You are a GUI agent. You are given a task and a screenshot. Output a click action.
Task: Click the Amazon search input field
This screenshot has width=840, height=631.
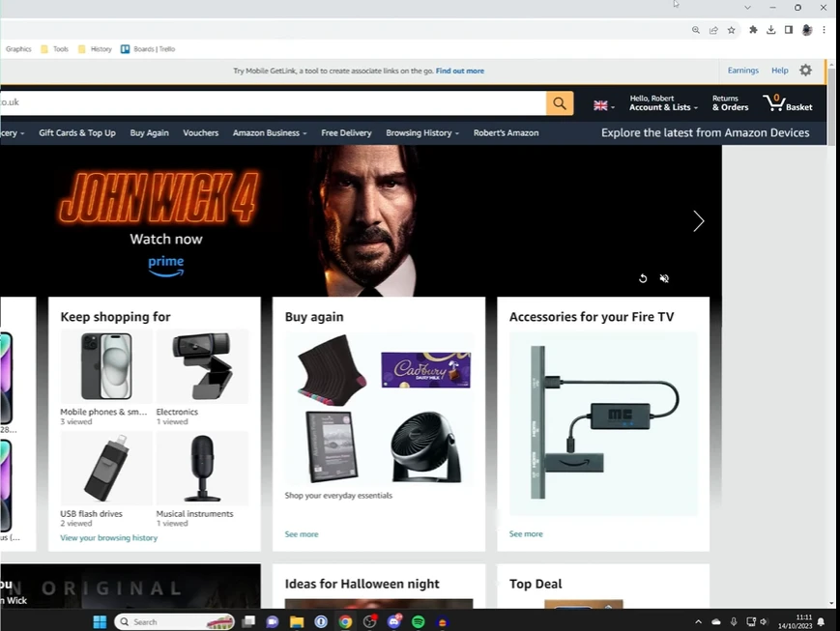[273, 102]
